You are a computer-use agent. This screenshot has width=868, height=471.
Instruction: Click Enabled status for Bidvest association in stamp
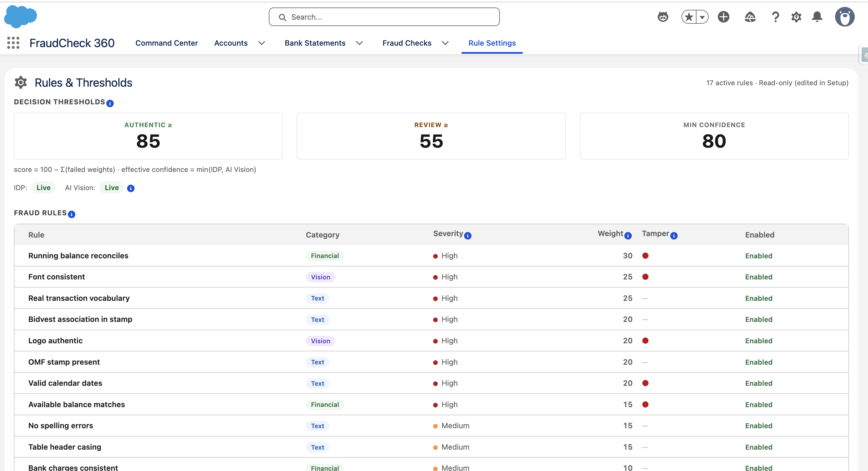click(x=759, y=320)
